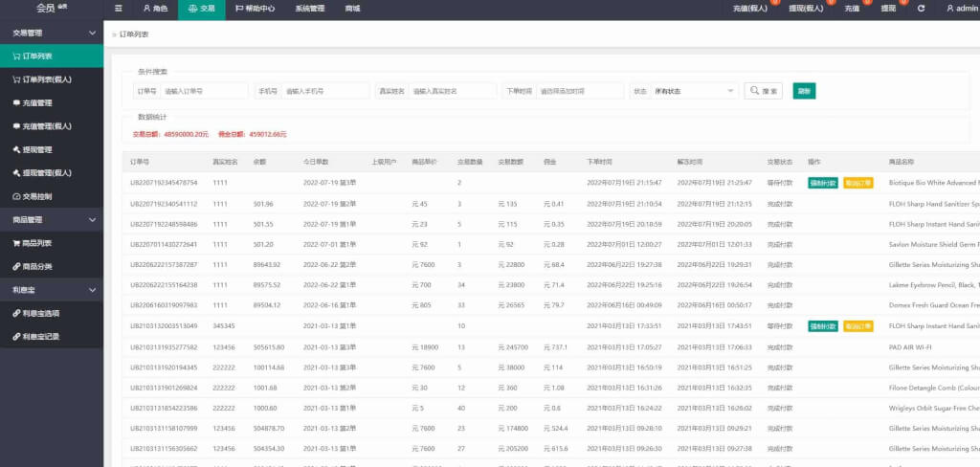Select order number UB2207192340541112
Viewport: 980px width, 467px height.
[164, 204]
